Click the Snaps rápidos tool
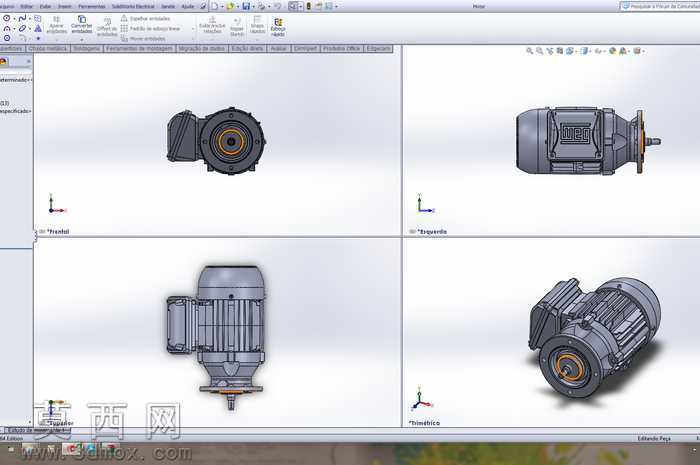Viewport: 700px width, 465px height. (257, 25)
